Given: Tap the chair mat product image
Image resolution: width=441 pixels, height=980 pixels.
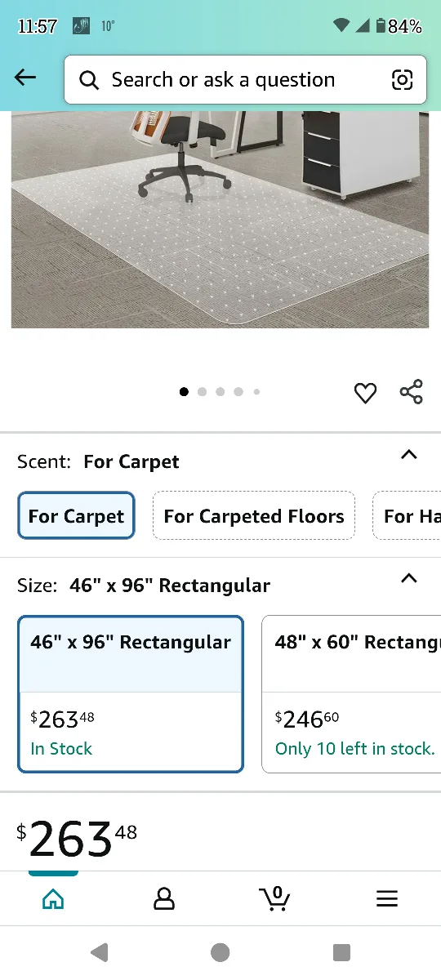Looking at the screenshot, I should pos(220,219).
